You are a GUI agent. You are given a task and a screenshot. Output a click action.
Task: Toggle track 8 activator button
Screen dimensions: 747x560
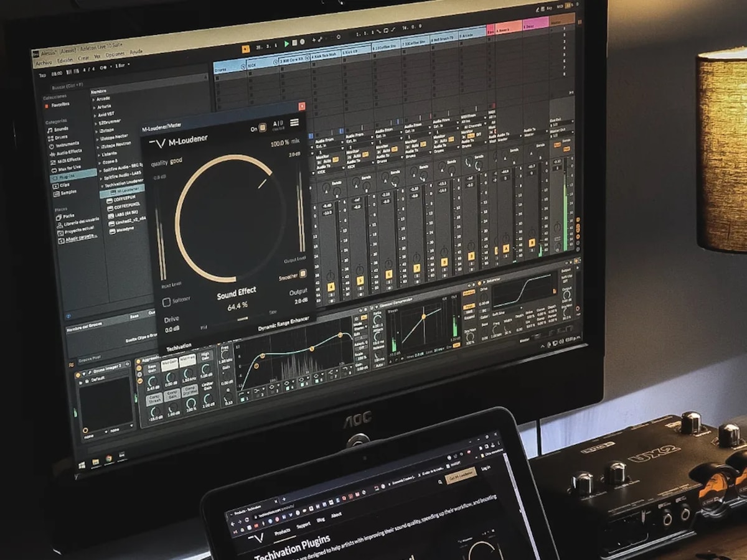point(444,262)
